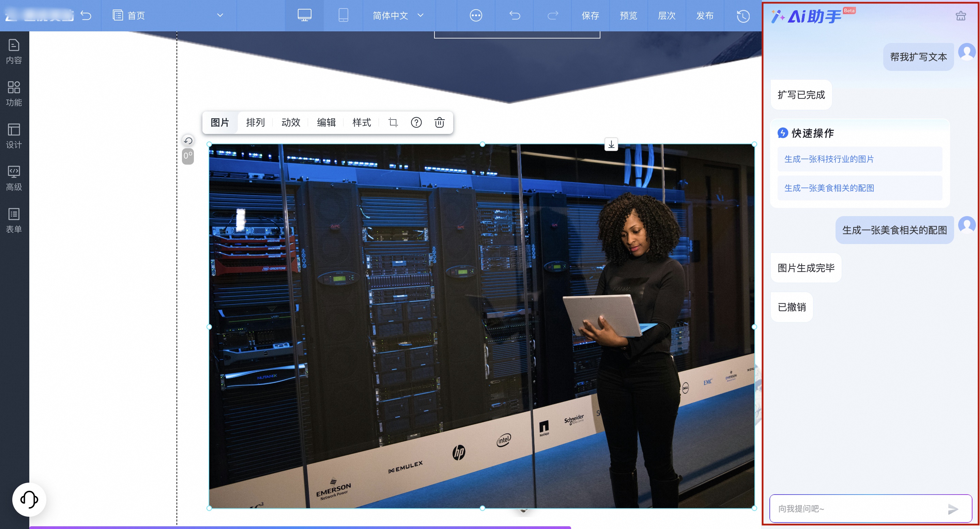
Task: Open the 表单 forms sidebar panel
Action: tap(14, 220)
